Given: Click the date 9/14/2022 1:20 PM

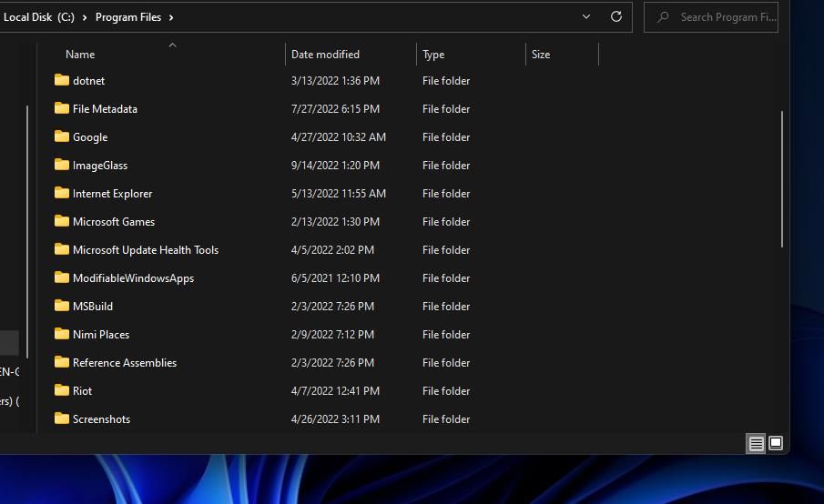Looking at the screenshot, I should [x=335, y=166].
